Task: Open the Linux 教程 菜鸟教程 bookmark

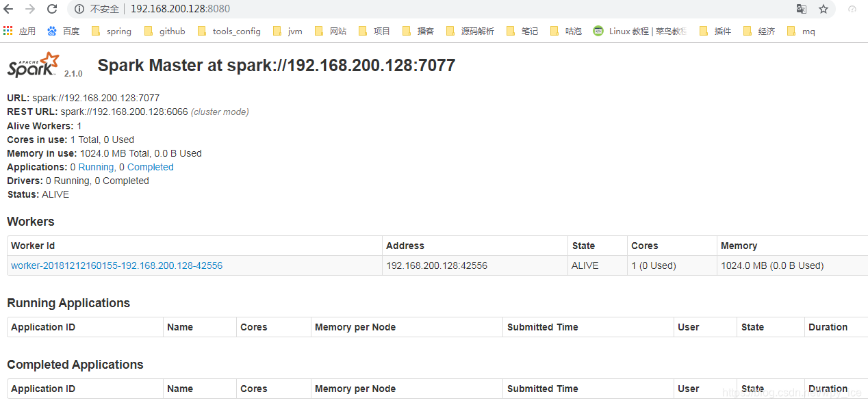Action: click(640, 31)
